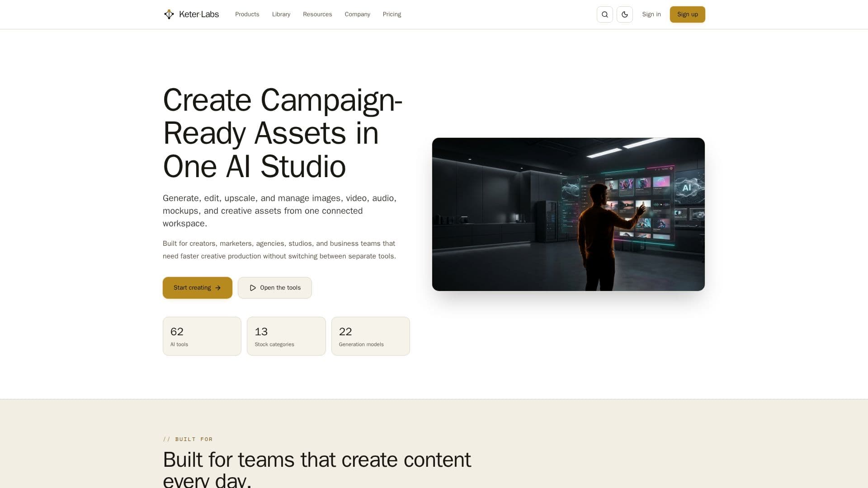Image resolution: width=868 pixels, height=488 pixels.
Task: Click 'Built for teams that create content' heading
Action: coord(317,469)
